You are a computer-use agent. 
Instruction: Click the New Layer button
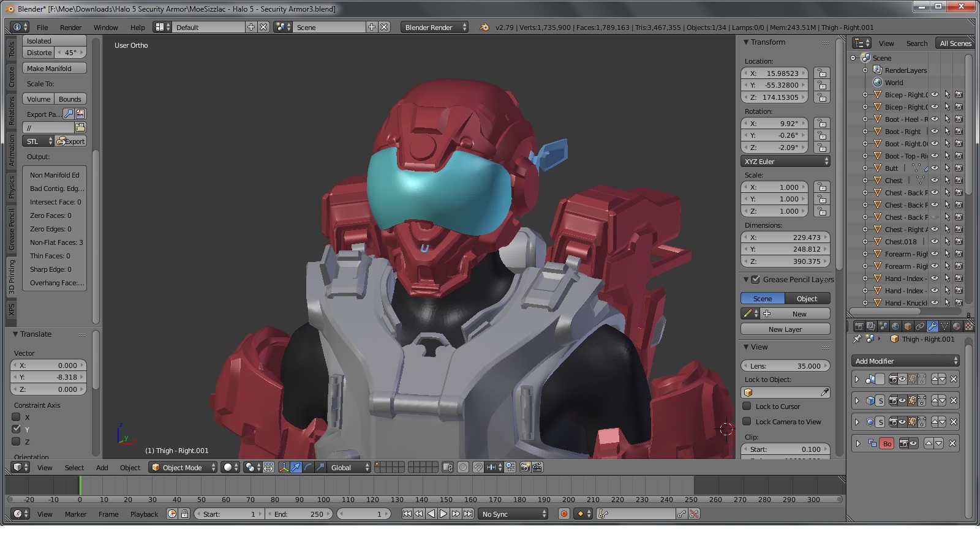pos(785,329)
